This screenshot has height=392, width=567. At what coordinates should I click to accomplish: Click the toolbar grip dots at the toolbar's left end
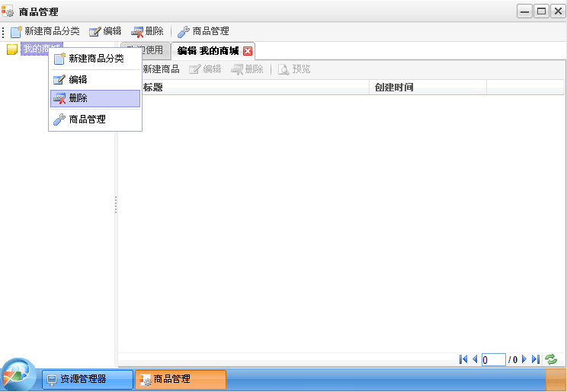pos(3,32)
